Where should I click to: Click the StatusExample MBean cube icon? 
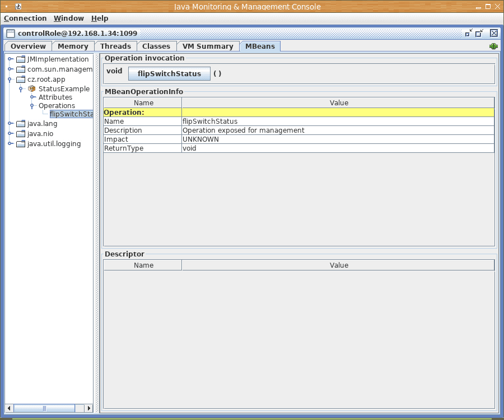click(x=32, y=88)
